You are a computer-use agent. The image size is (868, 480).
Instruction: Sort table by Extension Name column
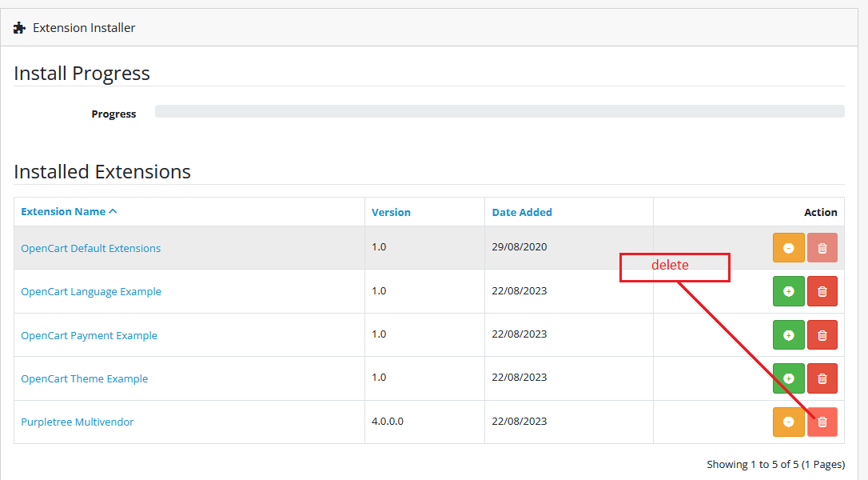(69, 212)
